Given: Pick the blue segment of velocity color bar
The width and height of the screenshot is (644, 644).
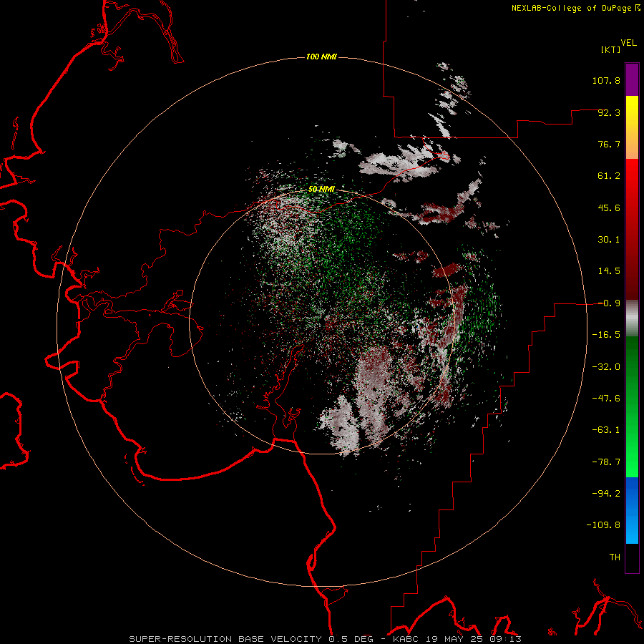Looking at the screenshot, I should 632,510.
